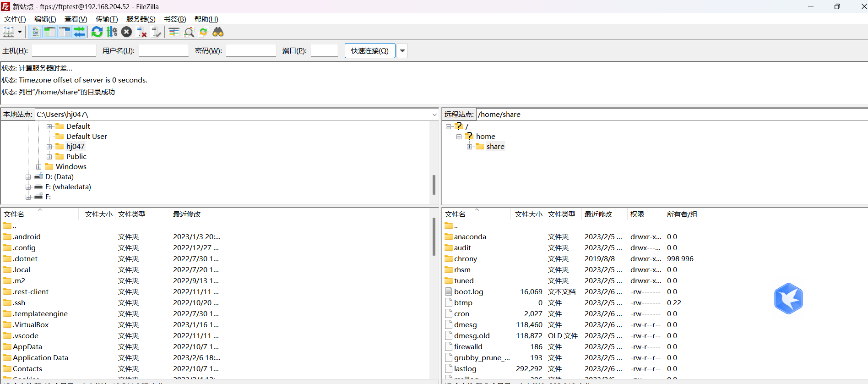Search for files recursively (binoculars)
This screenshot has height=384, width=868.
[x=218, y=32]
